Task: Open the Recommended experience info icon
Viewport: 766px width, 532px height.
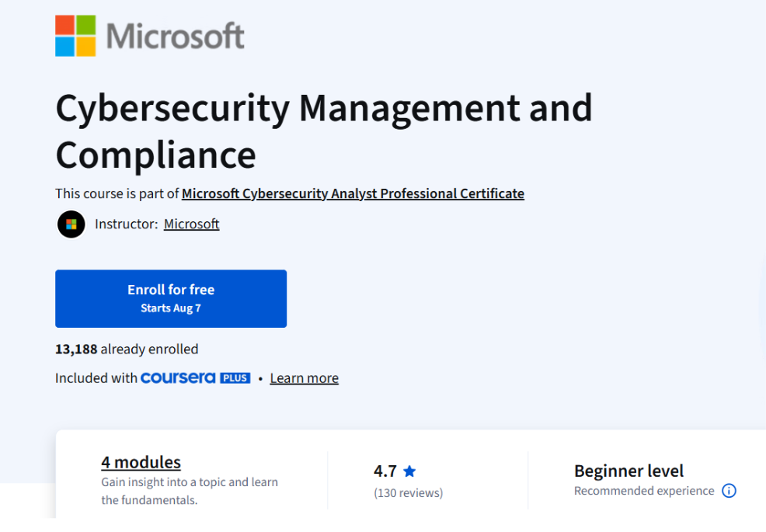Action: (x=729, y=491)
